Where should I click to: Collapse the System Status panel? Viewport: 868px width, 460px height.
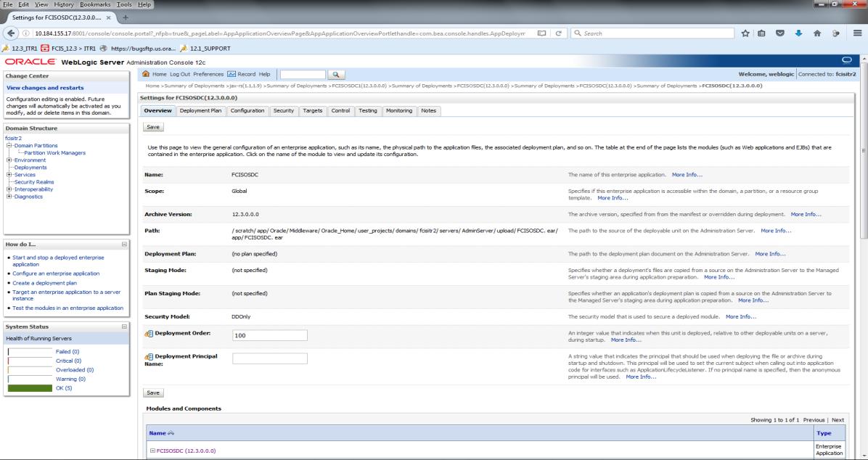pyautogui.click(x=124, y=326)
